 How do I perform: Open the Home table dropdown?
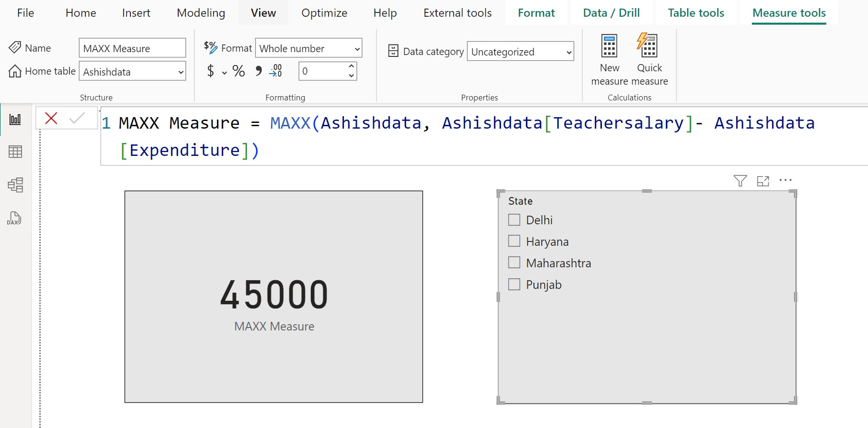pos(132,72)
